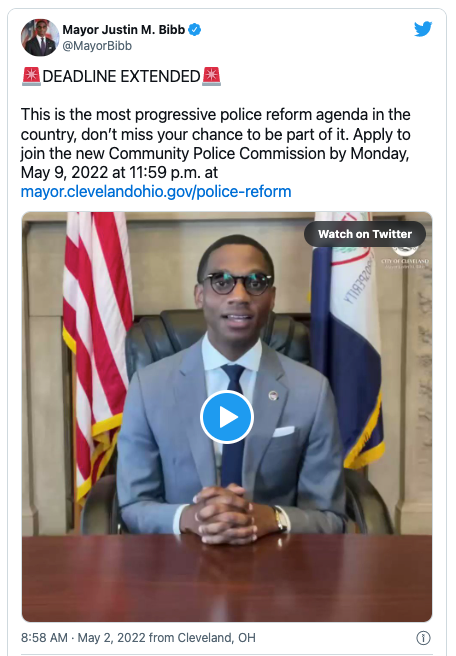
Task: Click the Watch on Twitter button
Action: pos(365,234)
